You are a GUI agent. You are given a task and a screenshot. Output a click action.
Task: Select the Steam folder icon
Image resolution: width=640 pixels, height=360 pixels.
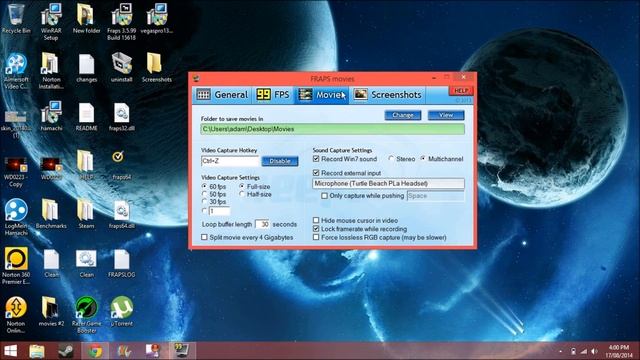point(87,214)
